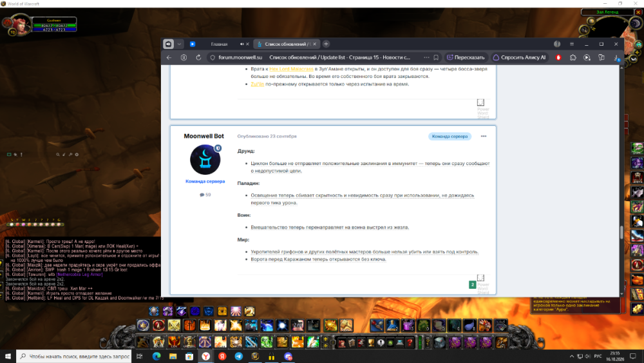Open the Windows Start menu
644x363 pixels.
pos(8,357)
